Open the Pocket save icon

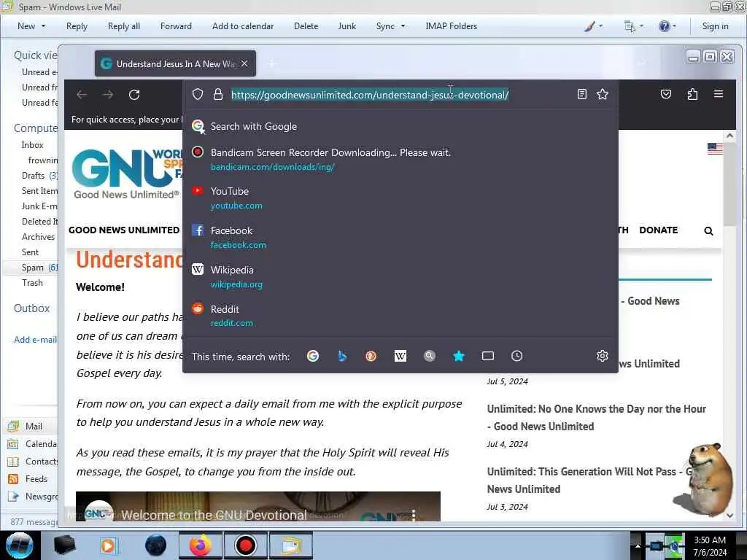click(x=666, y=94)
